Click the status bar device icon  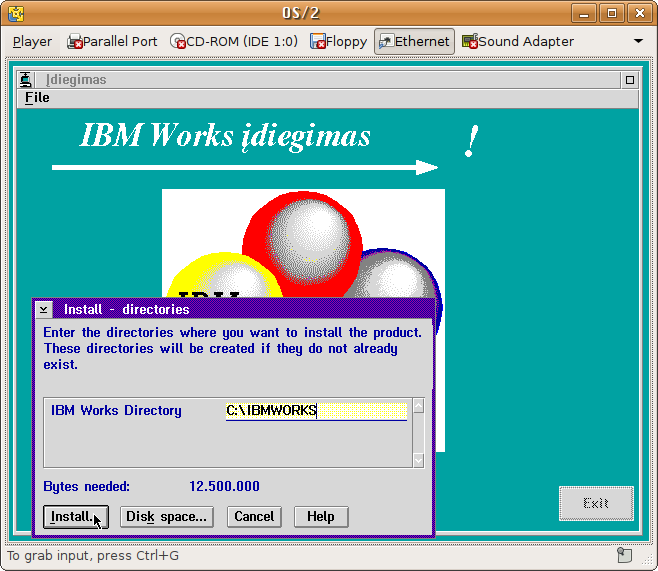point(624,555)
